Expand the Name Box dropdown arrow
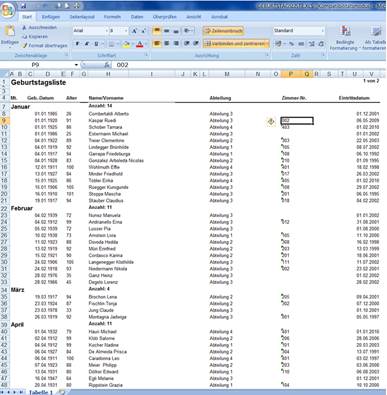 (x=76, y=65)
